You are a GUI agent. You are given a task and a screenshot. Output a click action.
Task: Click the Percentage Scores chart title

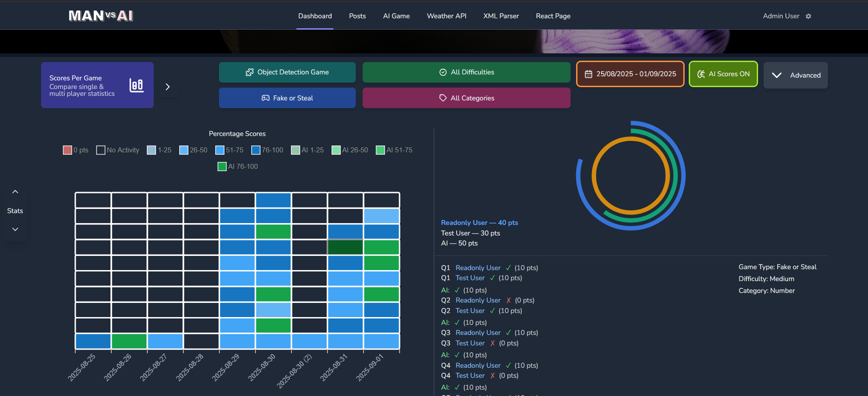click(237, 134)
